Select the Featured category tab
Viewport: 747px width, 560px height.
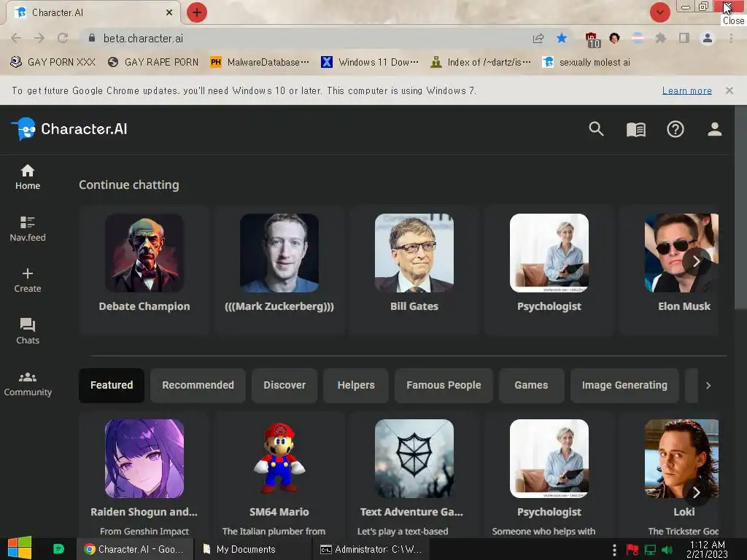point(112,385)
